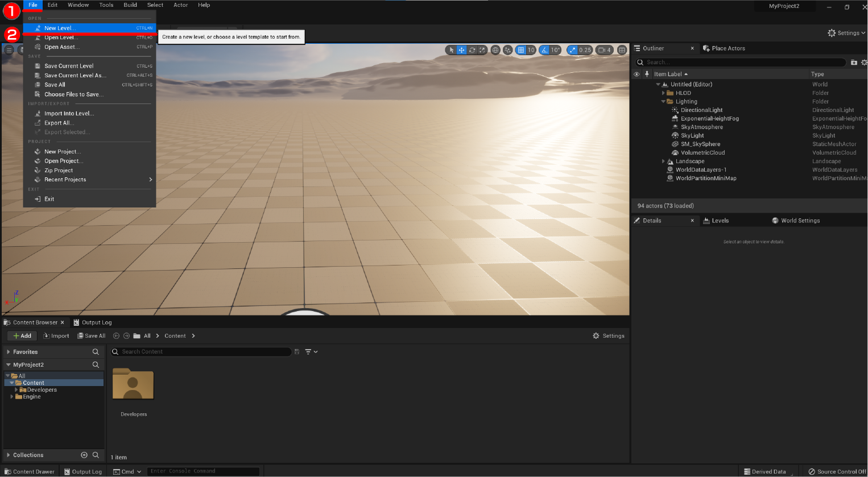Collapse the Lighting folder
Viewport: 868px width, 477px height.
[x=662, y=101]
